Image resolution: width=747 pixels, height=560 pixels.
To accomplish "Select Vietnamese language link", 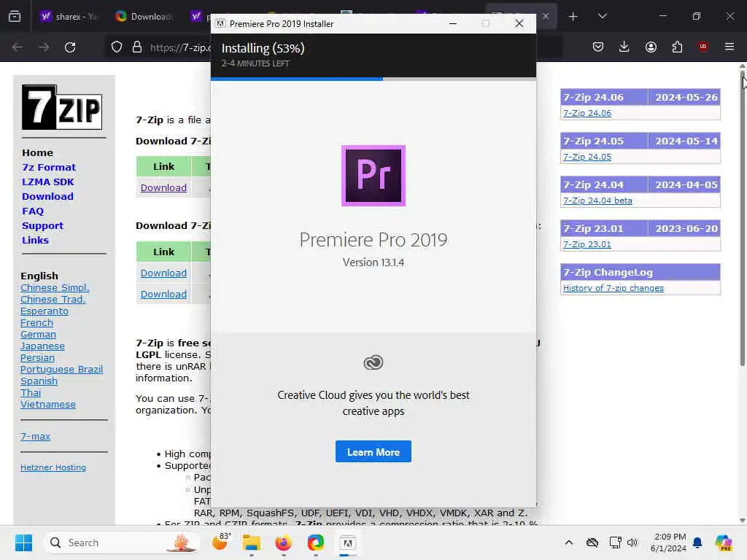I will point(48,404).
